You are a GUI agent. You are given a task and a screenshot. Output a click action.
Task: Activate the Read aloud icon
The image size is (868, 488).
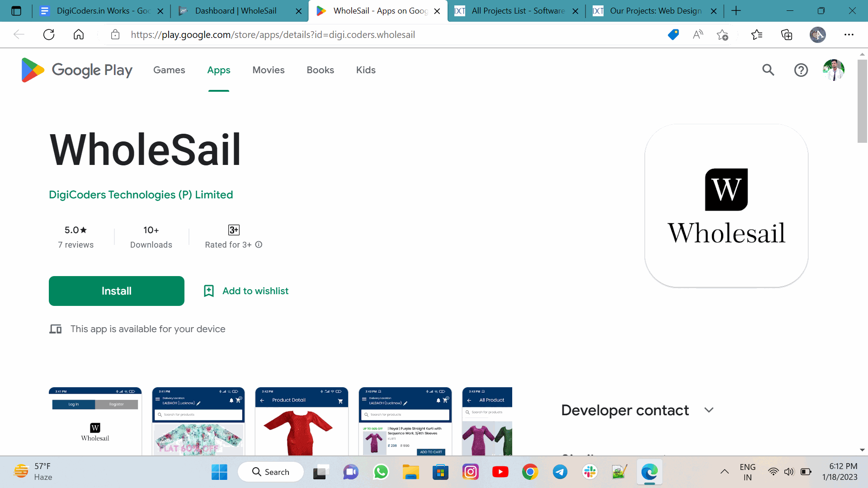698,35
